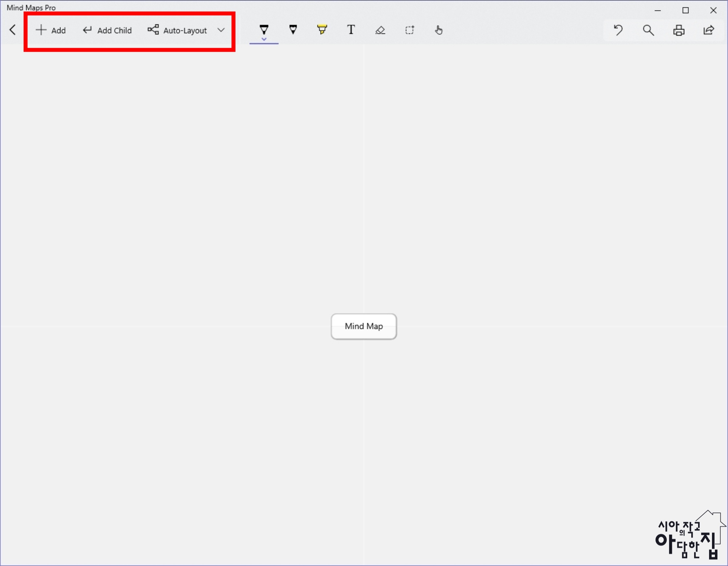Viewport: 728px width, 566px height.
Task: Select the rectangular selection tool
Action: (409, 30)
